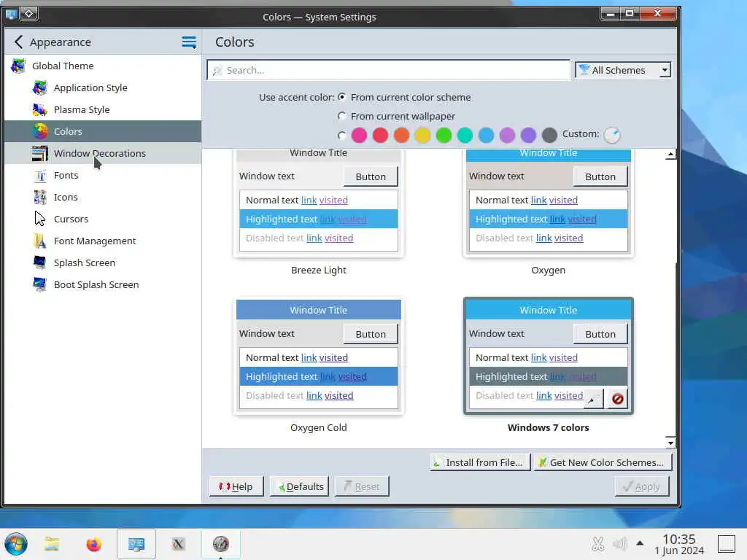This screenshot has width=747, height=560.
Task: Click the Global Theme icon in sidebar
Action: click(18, 66)
